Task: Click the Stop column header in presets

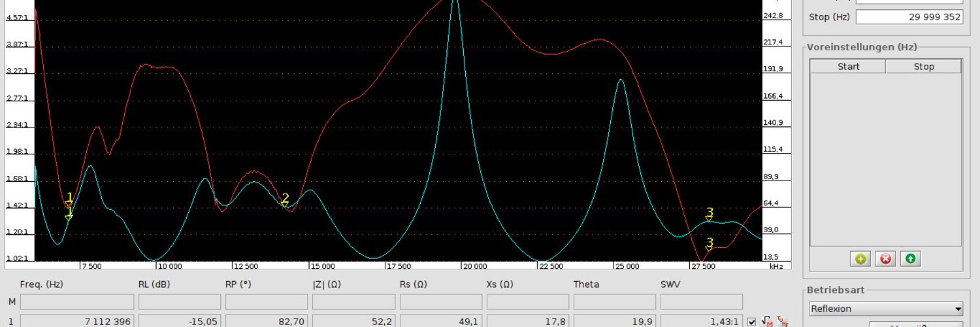Action: [x=924, y=67]
